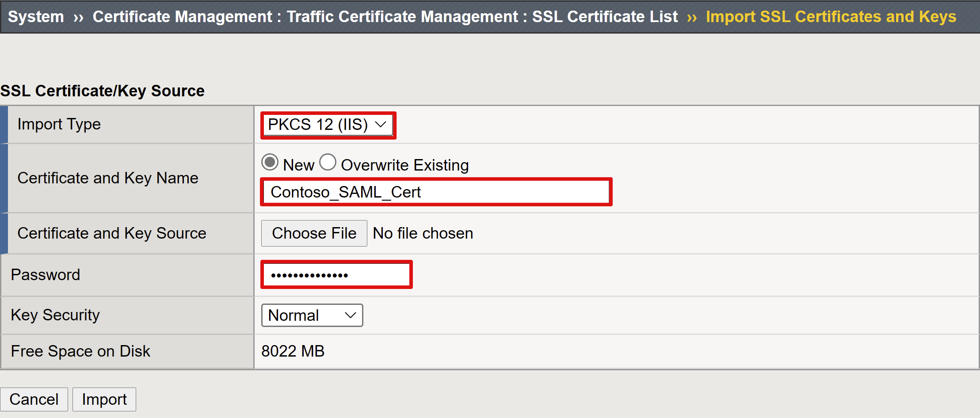This screenshot has height=418, width=980.
Task: Enable New certificate naming option
Action: click(269, 163)
